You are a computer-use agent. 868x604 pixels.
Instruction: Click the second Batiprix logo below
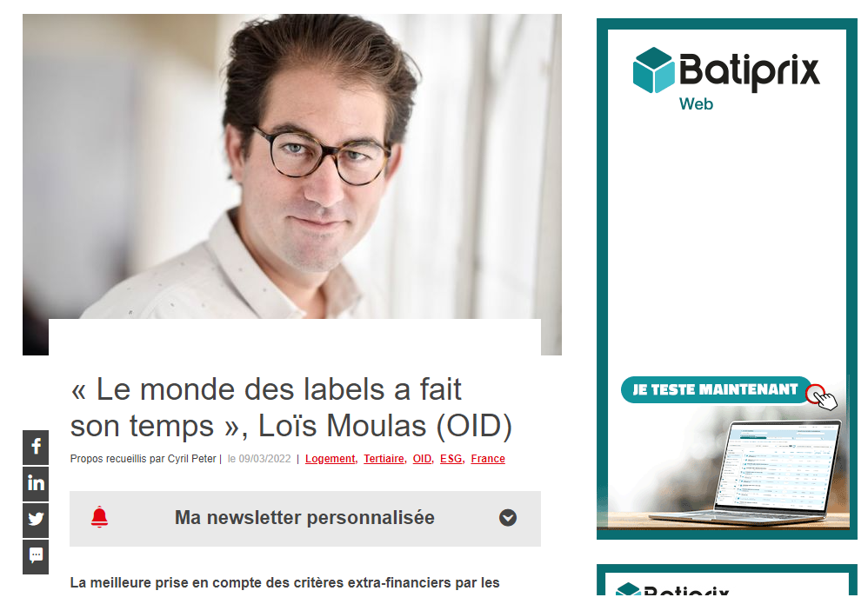click(x=672, y=589)
